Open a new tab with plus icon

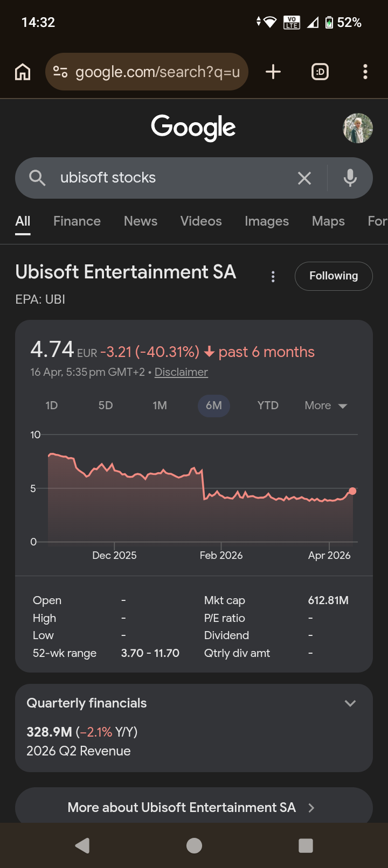(273, 72)
